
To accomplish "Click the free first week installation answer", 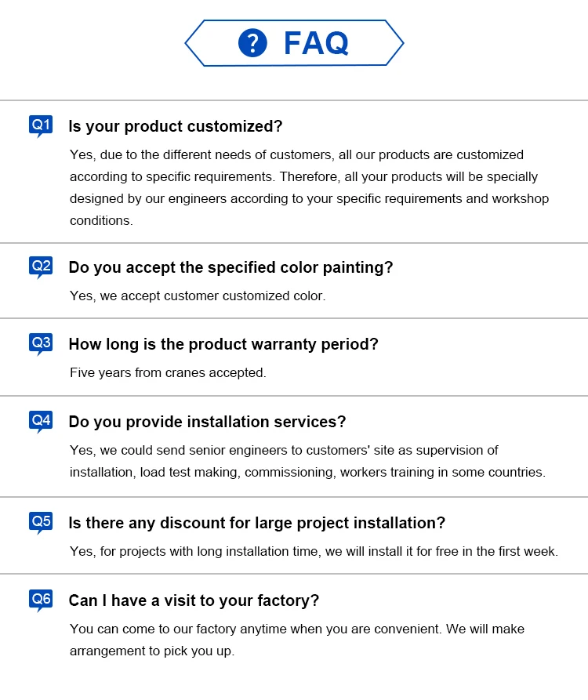I will click(x=314, y=551).
